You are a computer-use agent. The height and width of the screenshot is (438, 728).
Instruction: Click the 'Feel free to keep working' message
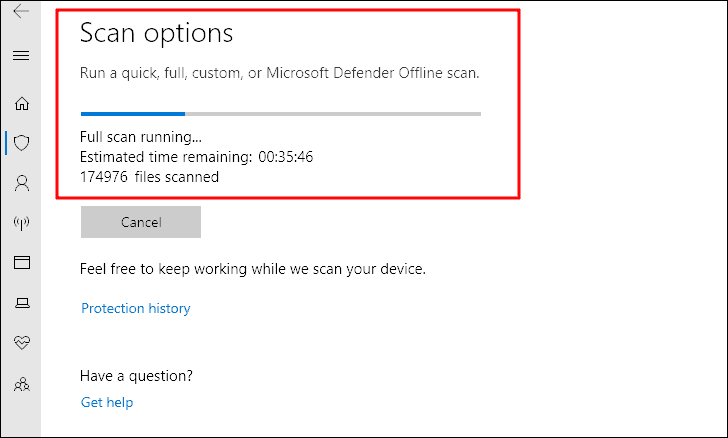point(253,269)
